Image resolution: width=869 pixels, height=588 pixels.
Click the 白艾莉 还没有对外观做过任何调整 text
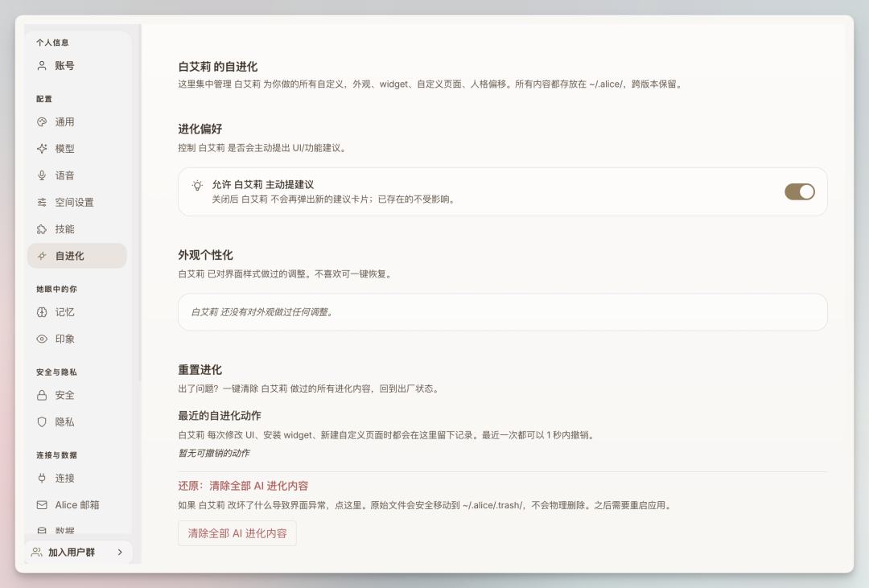[x=262, y=312]
